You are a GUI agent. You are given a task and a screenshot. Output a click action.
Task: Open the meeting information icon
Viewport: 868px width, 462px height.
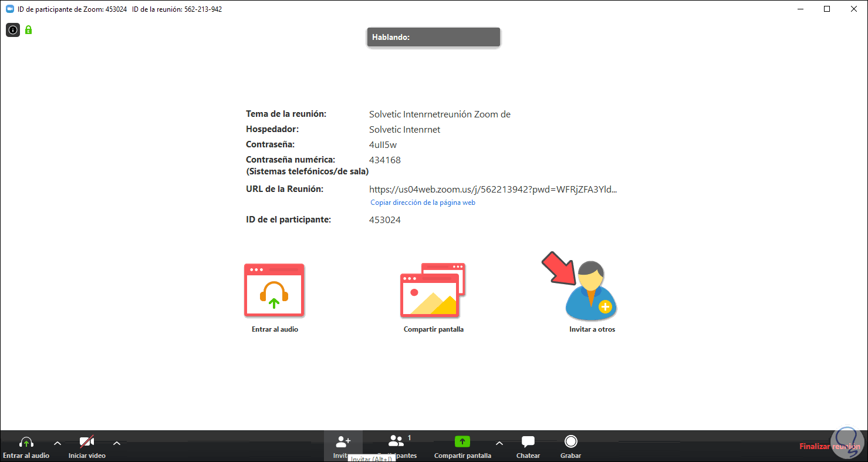pyautogui.click(x=13, y=30)
